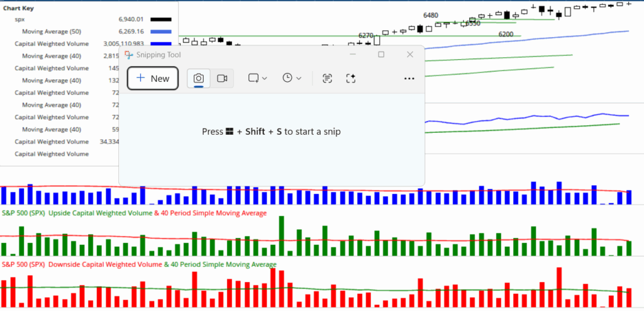644x311 pixels.
Task: Click the Text extractor icon
Action: pyautogui.click(x=327, y=78)
